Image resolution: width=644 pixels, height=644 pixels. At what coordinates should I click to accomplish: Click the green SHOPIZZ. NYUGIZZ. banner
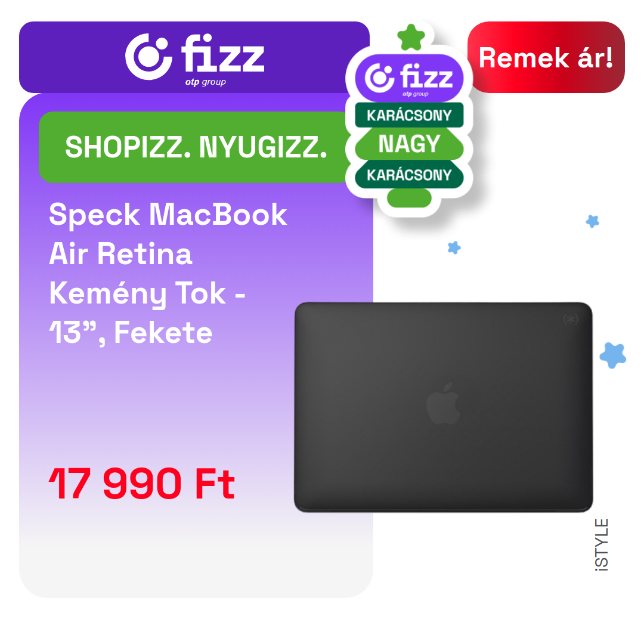click(195, 147)
